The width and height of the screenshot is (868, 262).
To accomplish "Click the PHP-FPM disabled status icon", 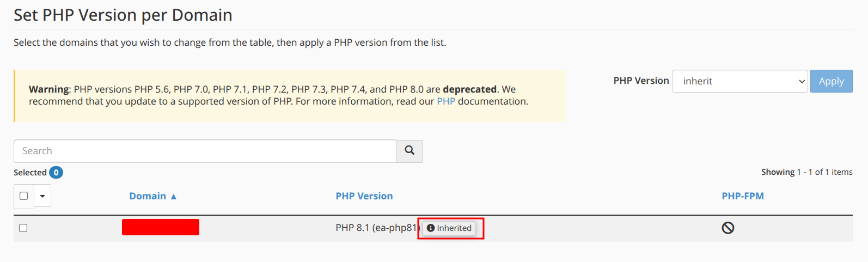I will 728,228.
